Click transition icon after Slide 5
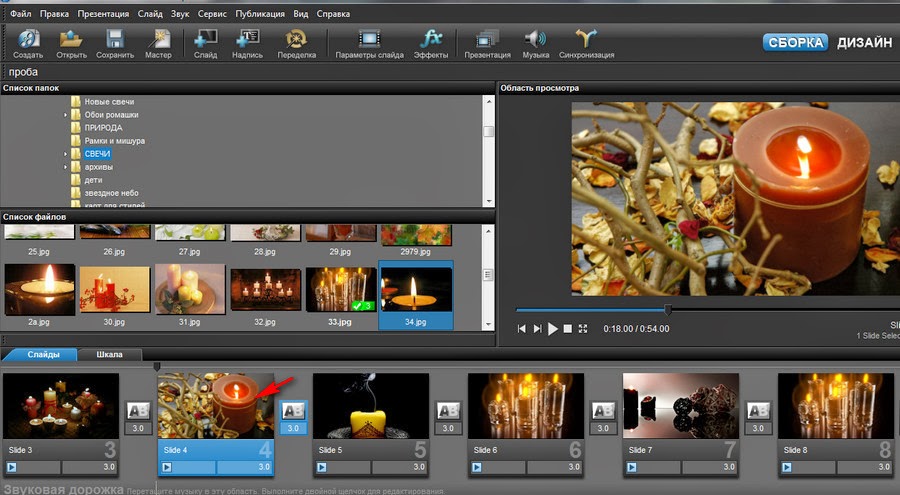Viewport: 900px width, 495px height. [x=448, y=411]
